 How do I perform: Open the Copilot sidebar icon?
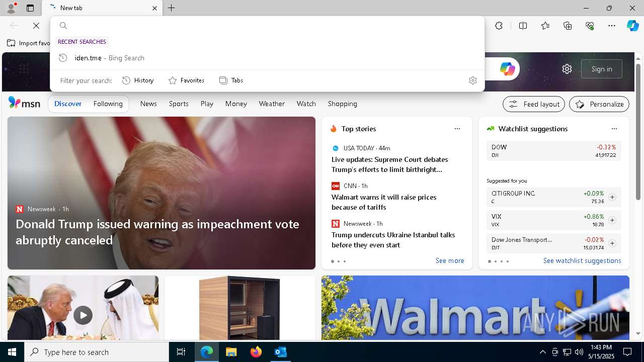coord(632,26)
